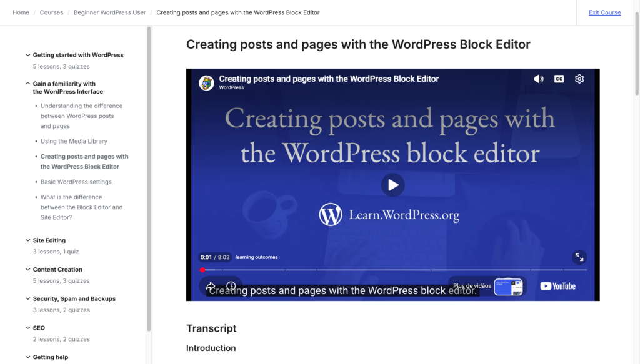Click 3 lessons, 2 quizzes under Security
This screenshot has width=640, height=364.
click(x=61, y=310)
